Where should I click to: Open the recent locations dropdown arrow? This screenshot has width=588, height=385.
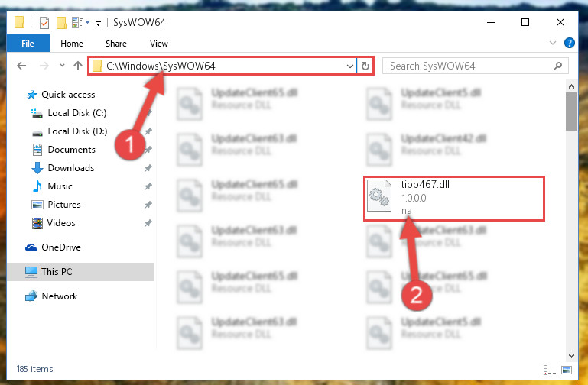coord(62,66)
